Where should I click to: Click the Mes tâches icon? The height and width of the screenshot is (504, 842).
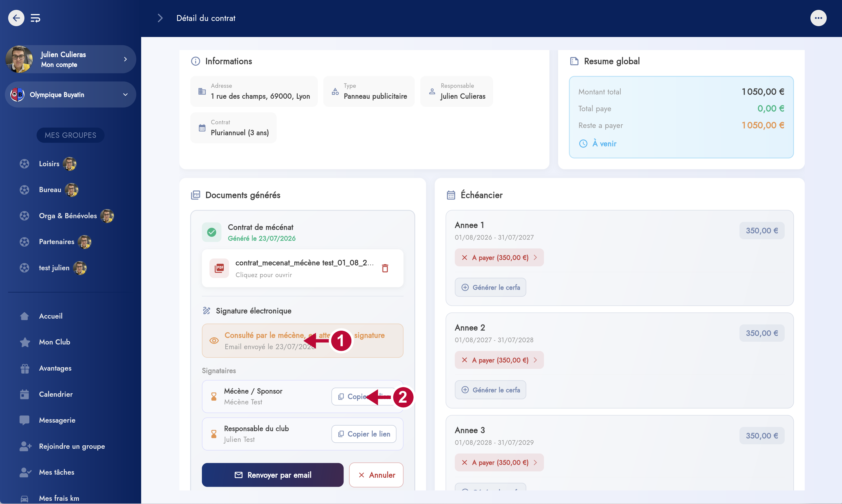coord(25,472)
